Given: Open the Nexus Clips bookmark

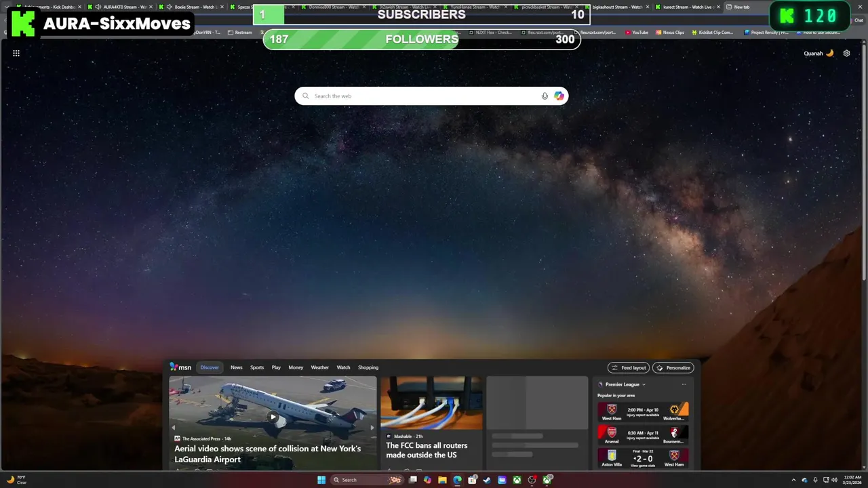Looking at the screenshot, I should (670, 33).
